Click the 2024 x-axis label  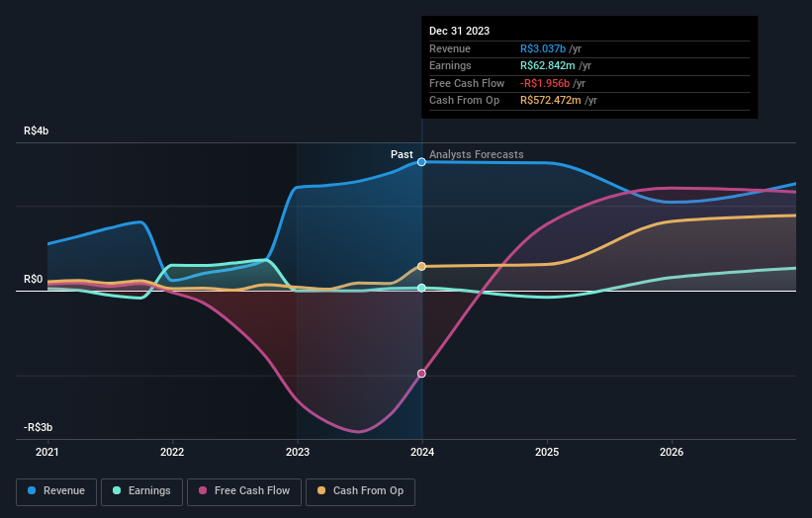422,452
